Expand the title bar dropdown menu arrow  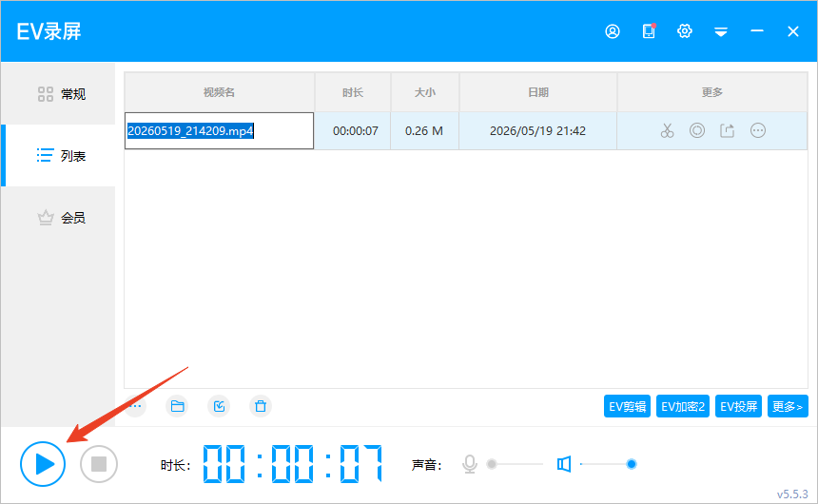pos(721,31)
